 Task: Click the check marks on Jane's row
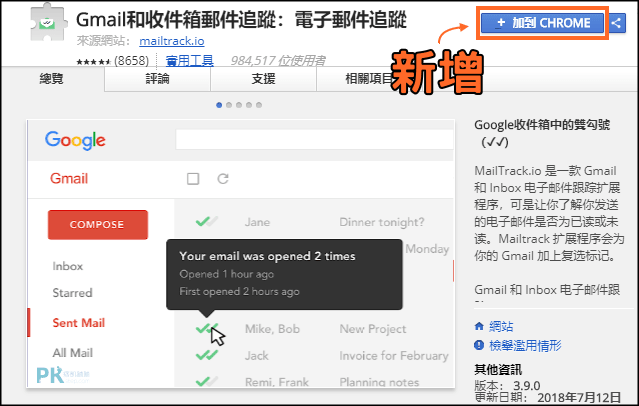click(x=207, y=222)
